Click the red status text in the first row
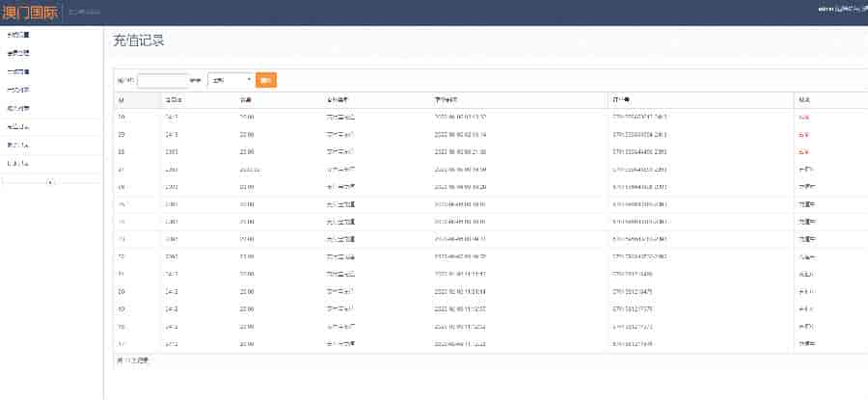 (802, 117)
